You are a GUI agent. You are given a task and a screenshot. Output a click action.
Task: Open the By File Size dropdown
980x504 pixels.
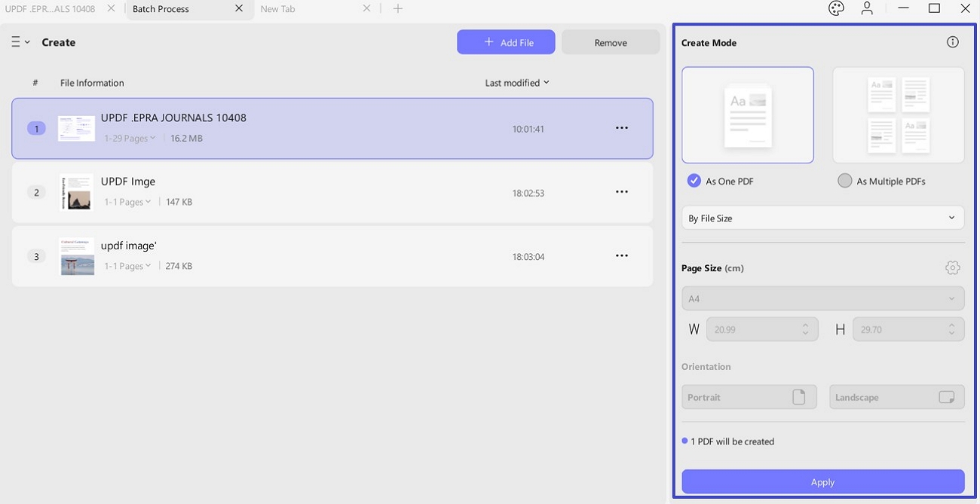click(x=823, y=218)
